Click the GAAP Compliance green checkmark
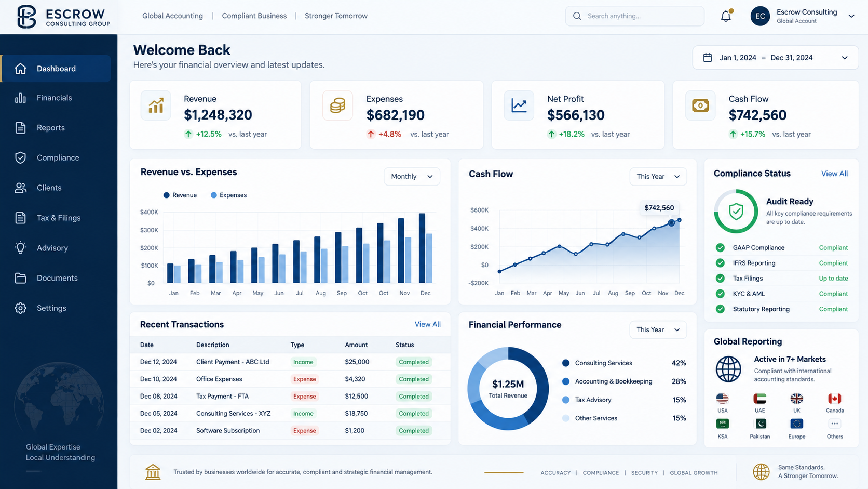Viewport: 868px width, 489px height. click(720, 248)
